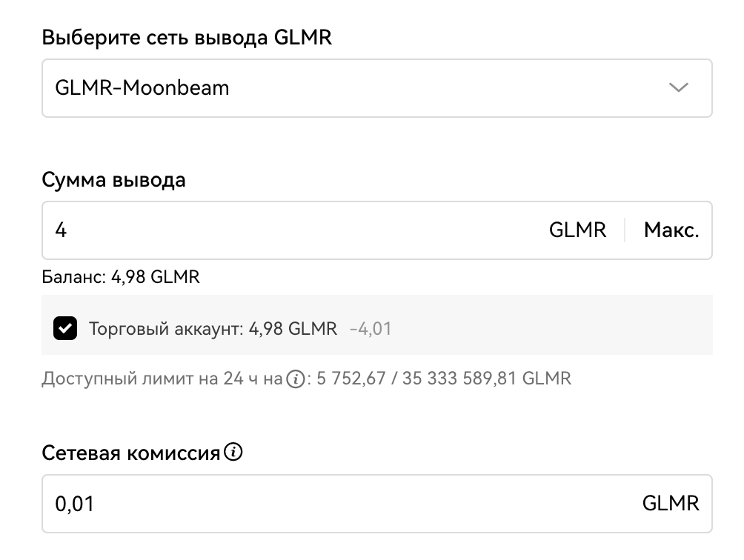This screenshot has width=744, height=560.
Task: Click the grey −4,01 deduction value
Action: 370,329
